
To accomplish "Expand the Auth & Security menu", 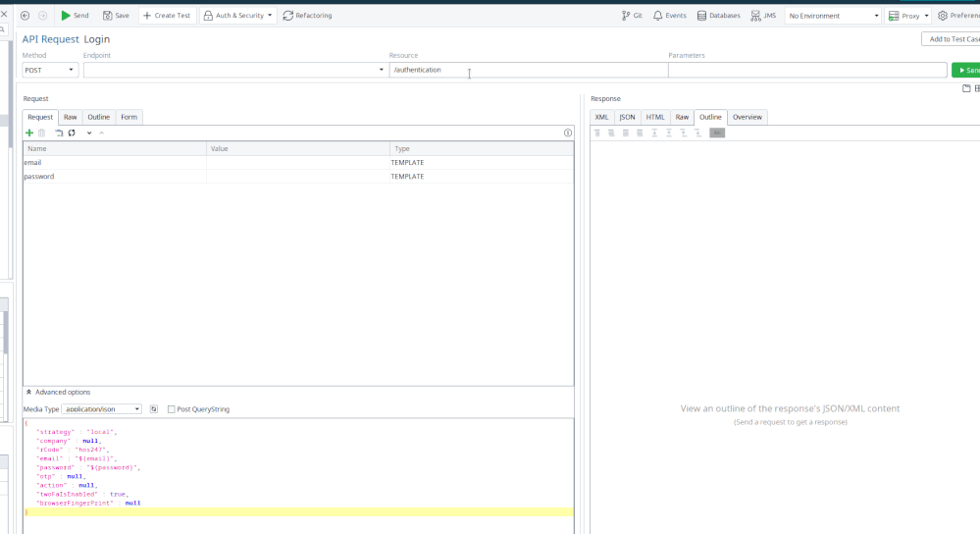I will 237,16.
